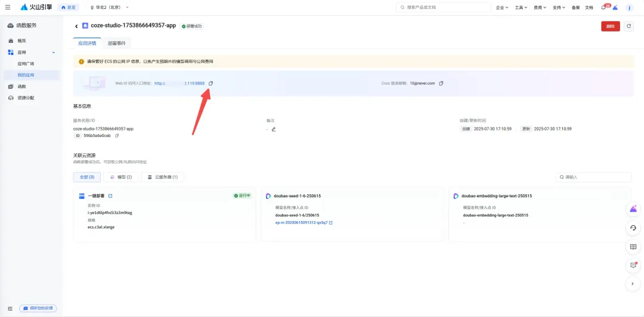The height and width of the screenshot is (317, 644).
Task: Open the 备案 link
Action: tap(575, 7)
